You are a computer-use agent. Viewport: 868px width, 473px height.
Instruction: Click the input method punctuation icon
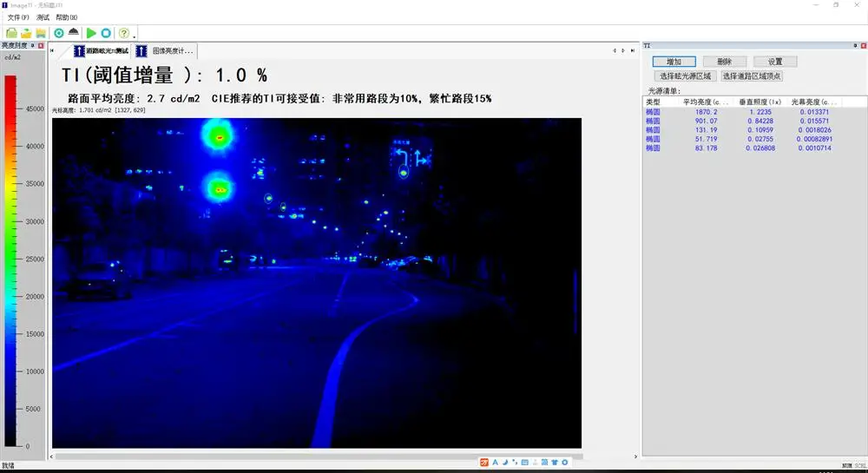[x=515, y=462]
